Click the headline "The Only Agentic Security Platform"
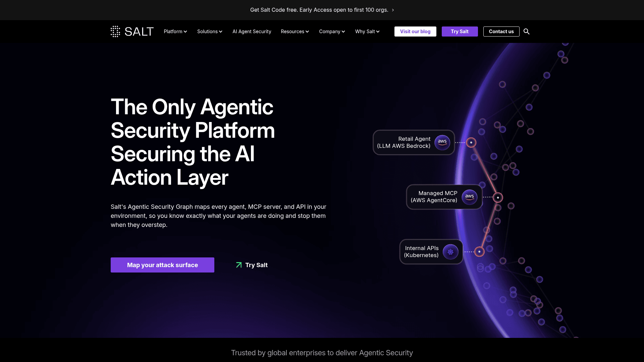The height and width of the screenshot is (362, 644). point(193,142)
